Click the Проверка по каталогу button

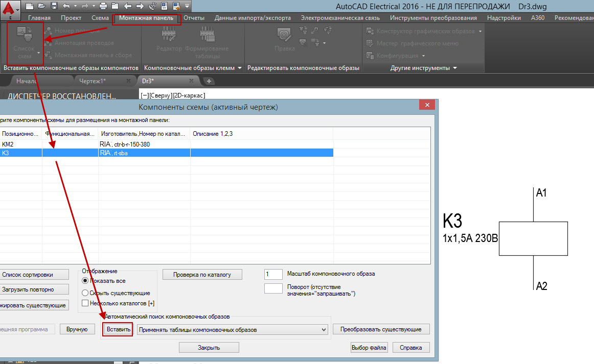pyautogui.click(x=202, y=275)
